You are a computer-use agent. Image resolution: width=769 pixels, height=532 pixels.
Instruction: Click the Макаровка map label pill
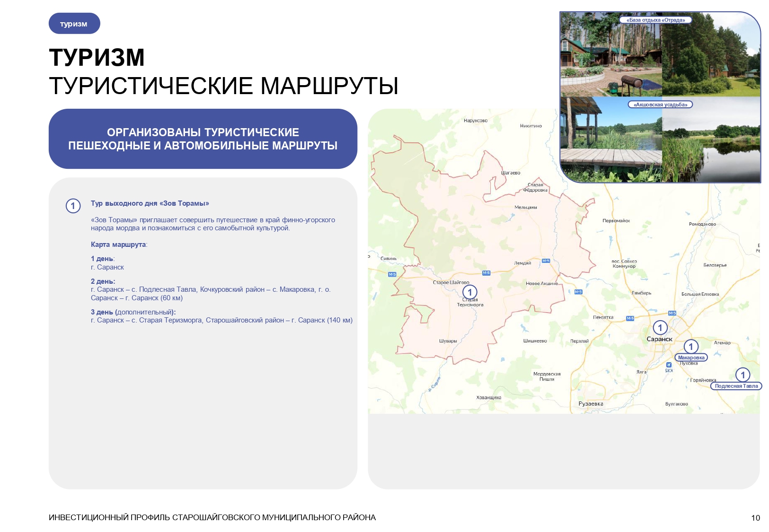click(x=691, y=358)
